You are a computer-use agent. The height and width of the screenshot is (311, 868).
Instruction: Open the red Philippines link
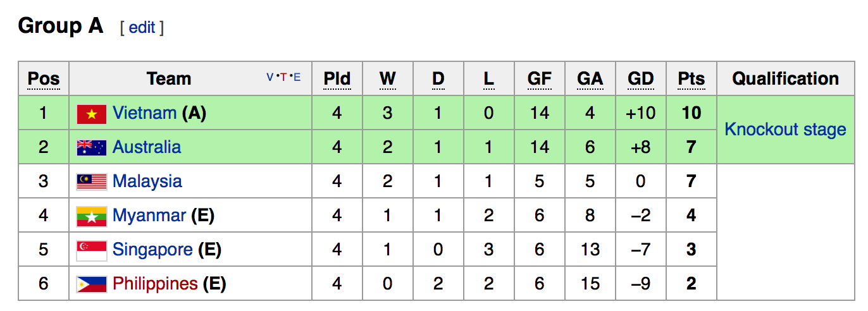tap(155, 284)
